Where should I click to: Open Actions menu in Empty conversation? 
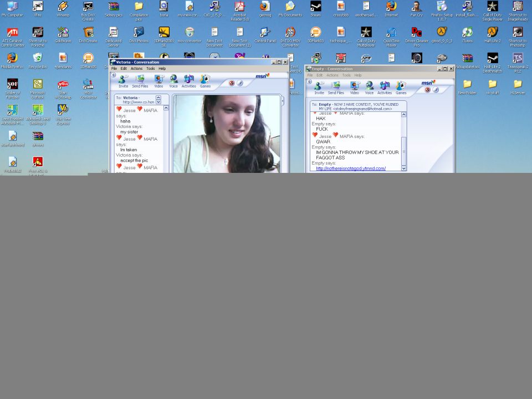[x=332, y=75]
